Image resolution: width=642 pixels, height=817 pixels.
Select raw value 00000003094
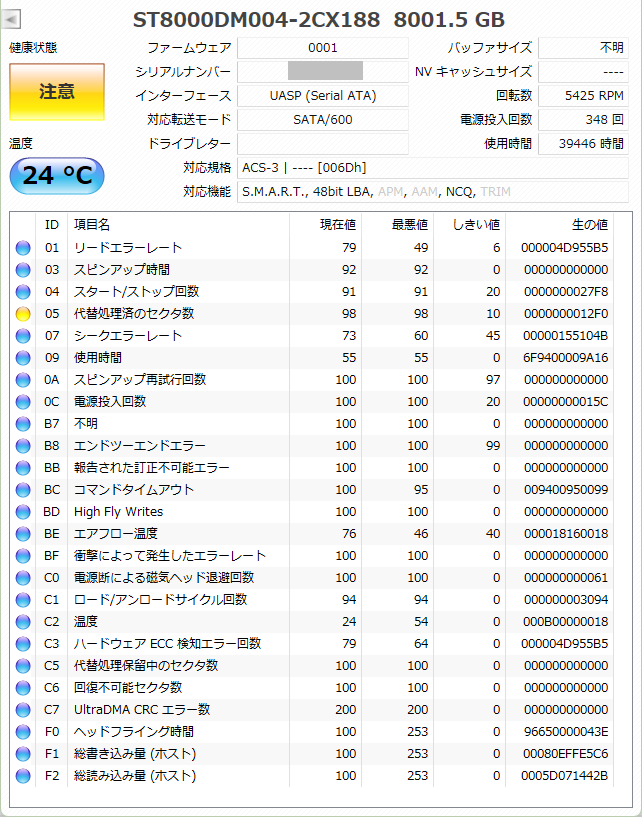566,600
